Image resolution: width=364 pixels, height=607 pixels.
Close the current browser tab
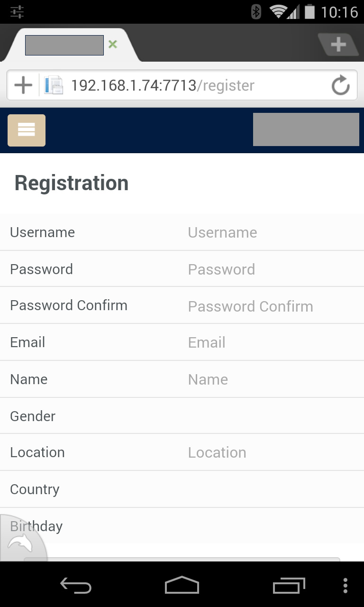point(113,45)
